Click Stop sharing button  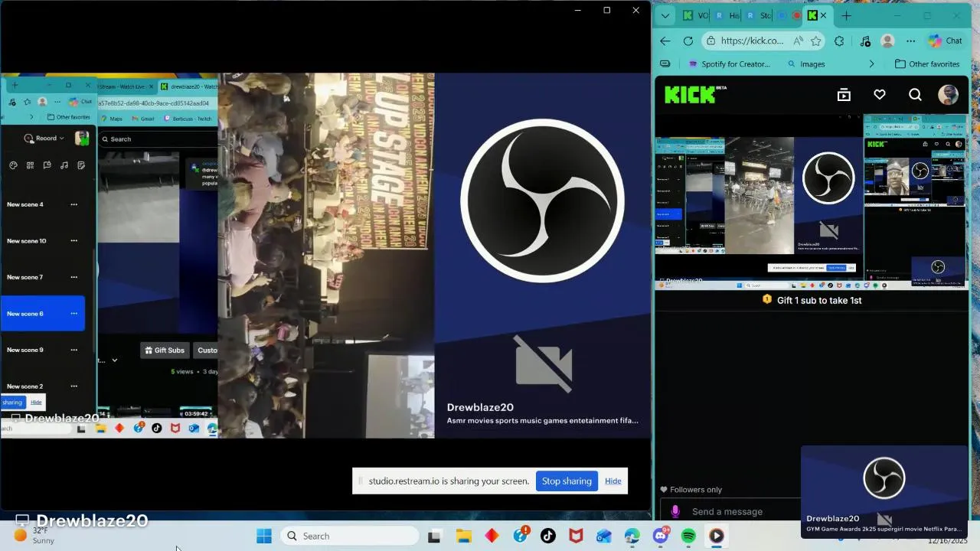click(567, 481)
